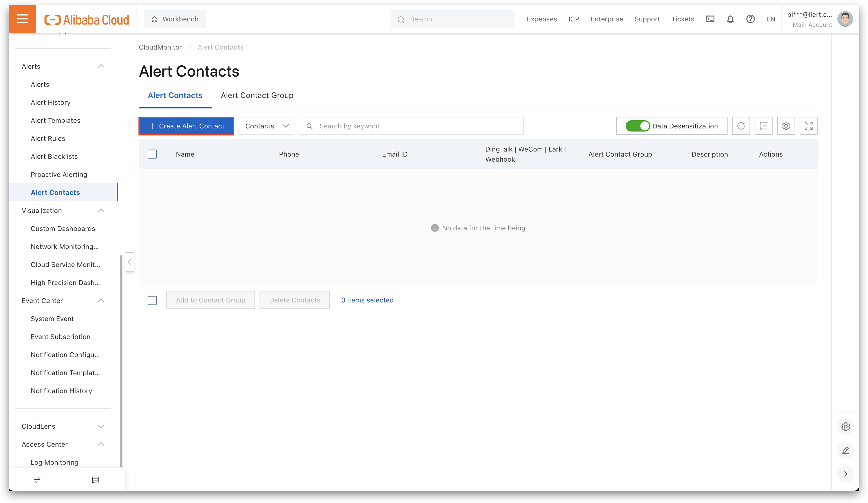This screenshot has width=868, height=503.
Task: Enter fullscreen table view
Action: 808,126
